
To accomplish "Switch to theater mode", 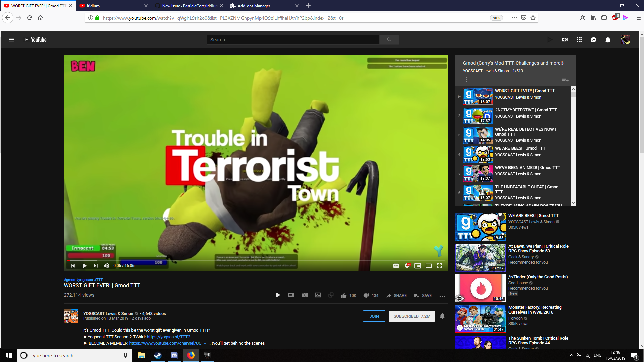I will (429, 266).
